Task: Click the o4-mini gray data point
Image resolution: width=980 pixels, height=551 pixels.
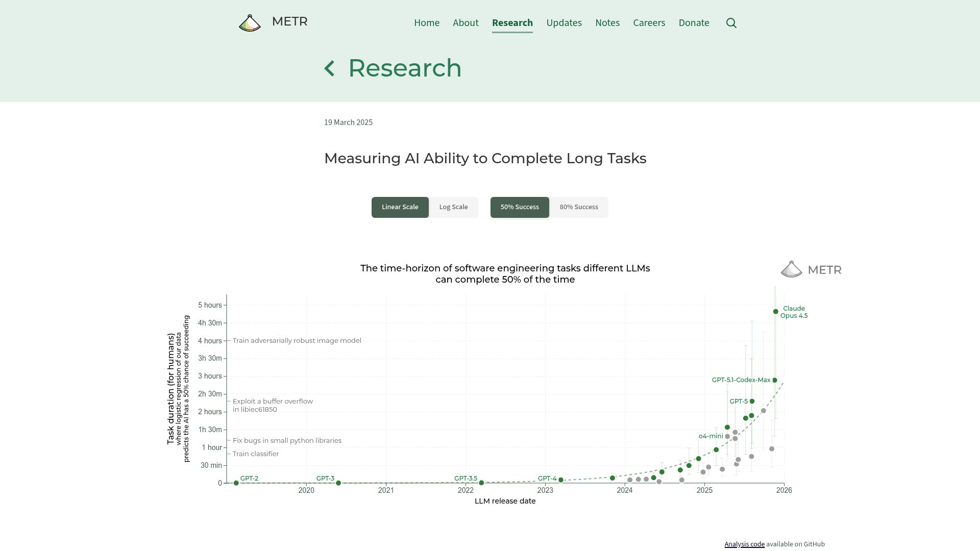Action: pos(727,437)
